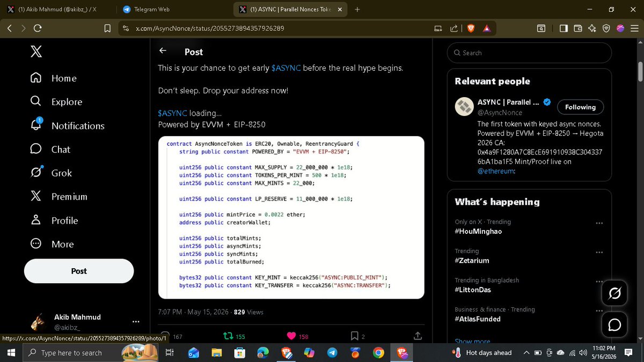Go to Home in the X sidebar
644x362 pixels.
54,78
